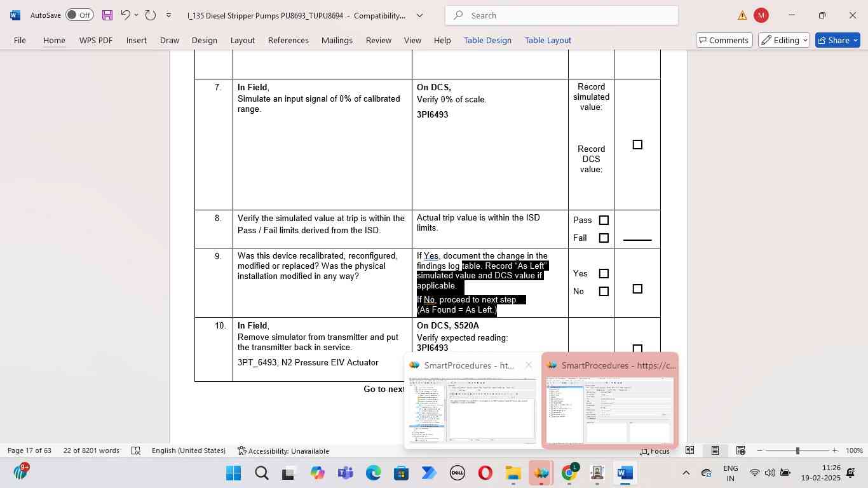
Task: Open the Help tab
Action: tap(442, 40)
